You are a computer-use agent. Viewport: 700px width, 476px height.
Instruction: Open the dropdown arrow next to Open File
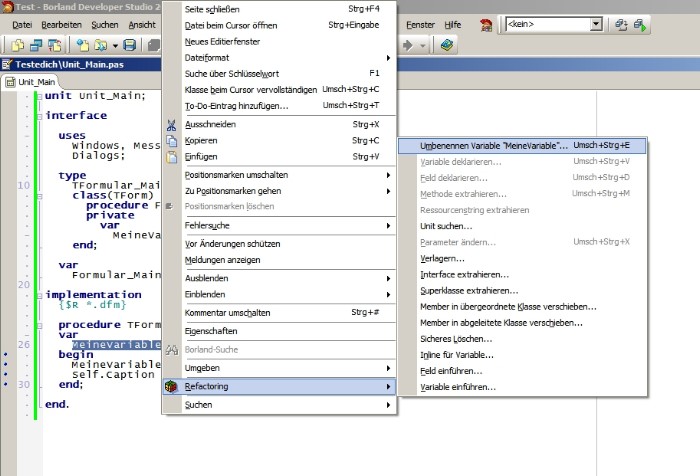(x=115, y=46)
